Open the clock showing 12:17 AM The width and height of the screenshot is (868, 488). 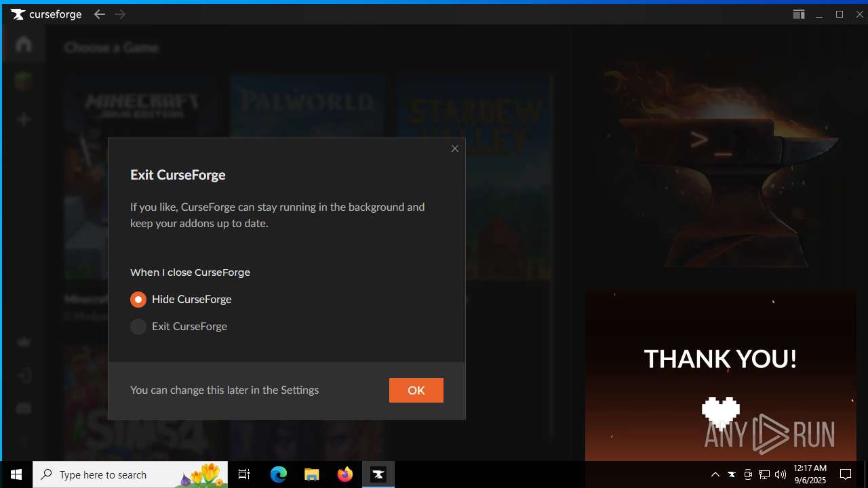click(810, 474)
